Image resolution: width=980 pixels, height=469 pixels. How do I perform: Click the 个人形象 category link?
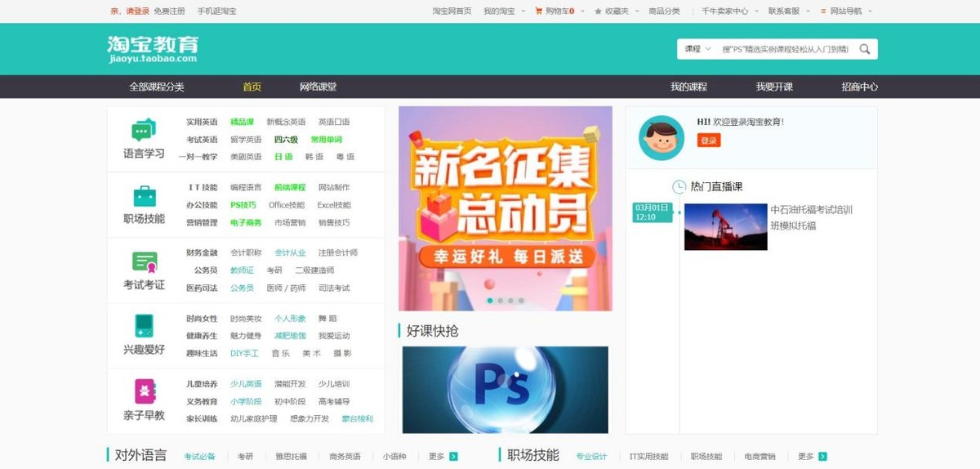(290, 319)
